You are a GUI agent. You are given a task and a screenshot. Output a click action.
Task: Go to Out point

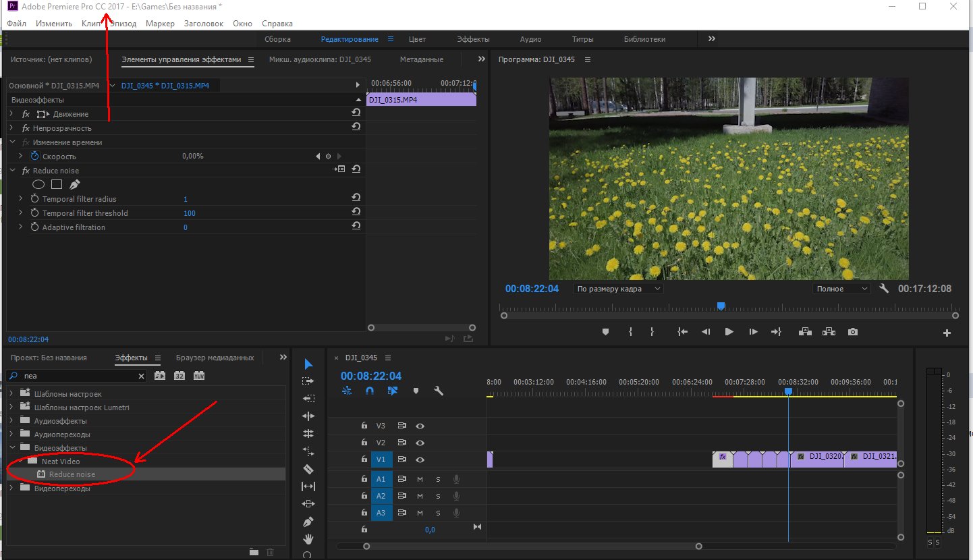pos(776,332)
